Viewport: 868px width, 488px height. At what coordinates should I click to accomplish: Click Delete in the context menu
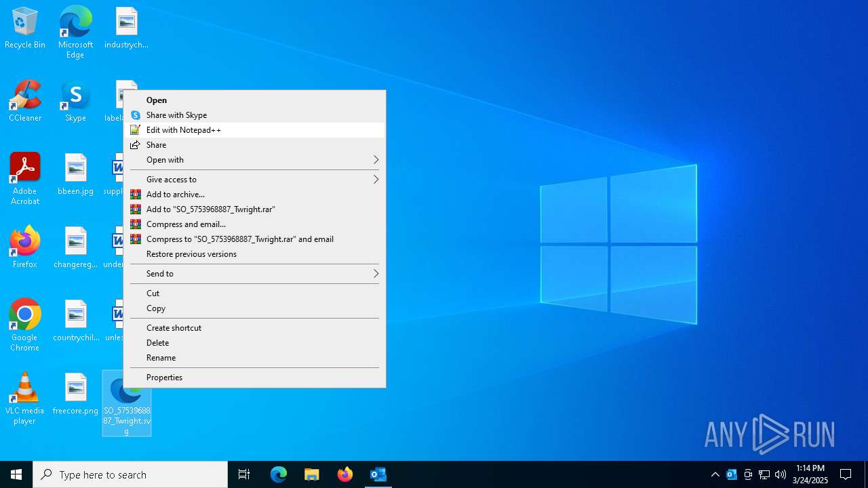point(254,343)
